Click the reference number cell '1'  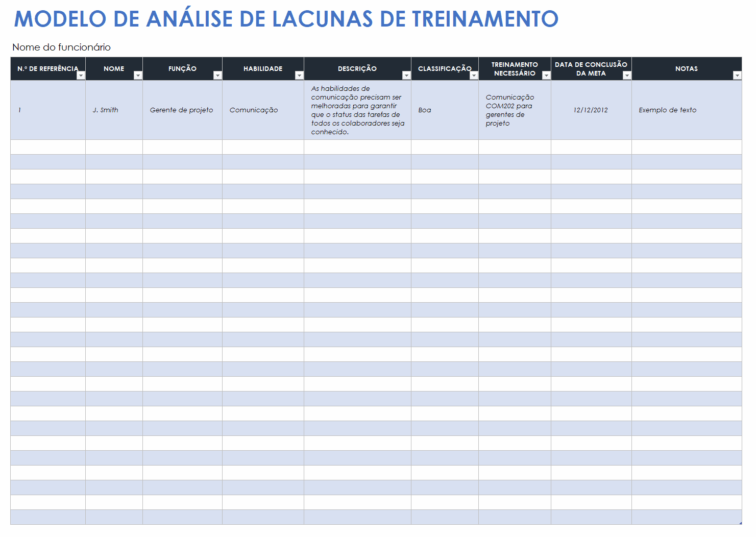(x=48, y=110)
